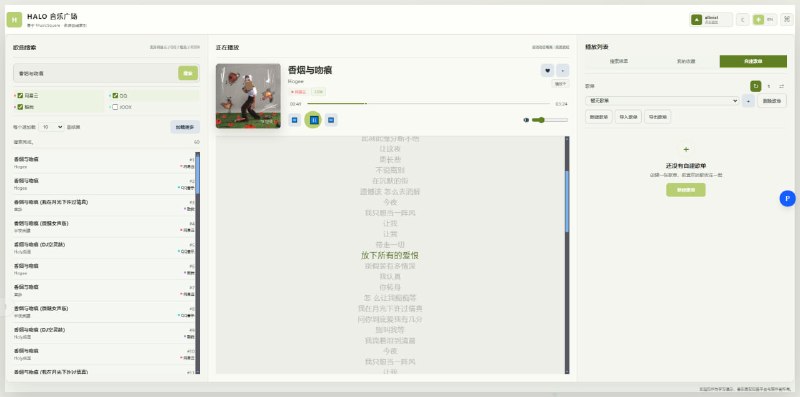Viewport: 800px width, 397px height.
Task: Click the single-track repeat mode icon
Action: pos(769,86)
